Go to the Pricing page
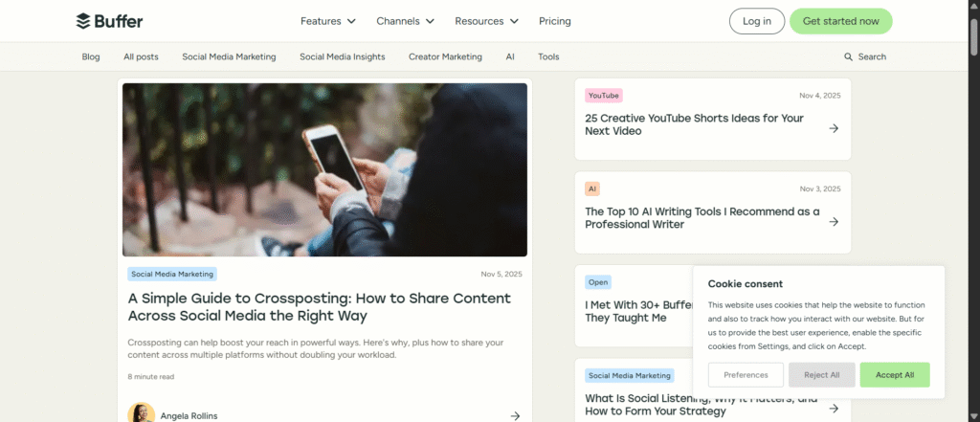 (554, 21)
